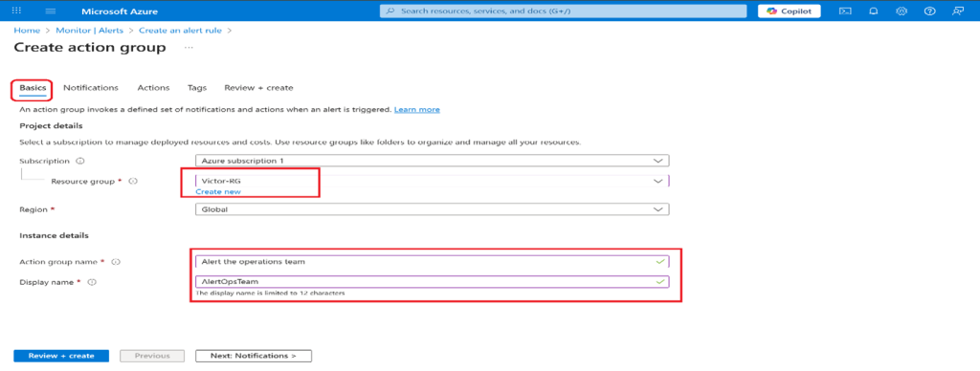Open the feedback person icon
This screenshot has width=980, height=371.
pos(957,11)
